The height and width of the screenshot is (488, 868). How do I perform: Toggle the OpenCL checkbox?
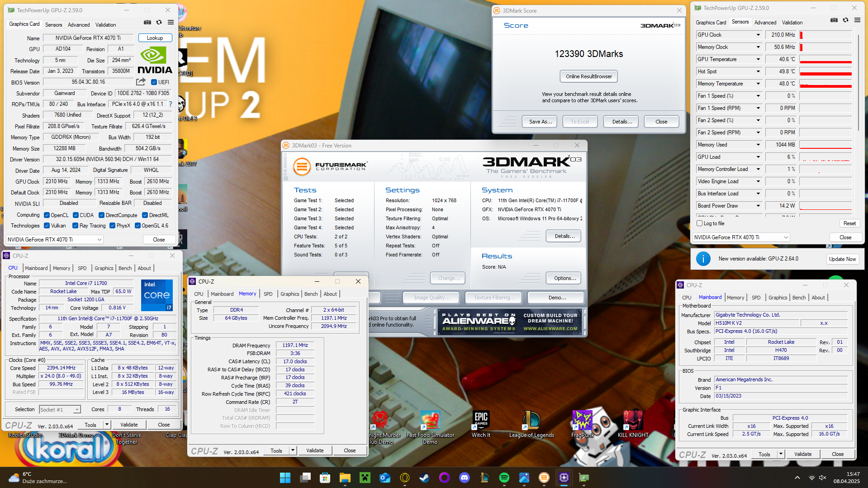coord(47,215)
